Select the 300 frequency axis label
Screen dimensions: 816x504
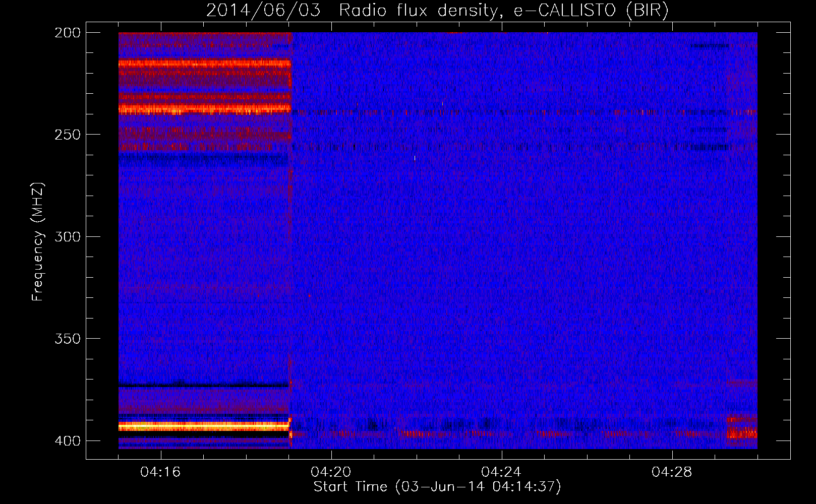tap(67, 237)
